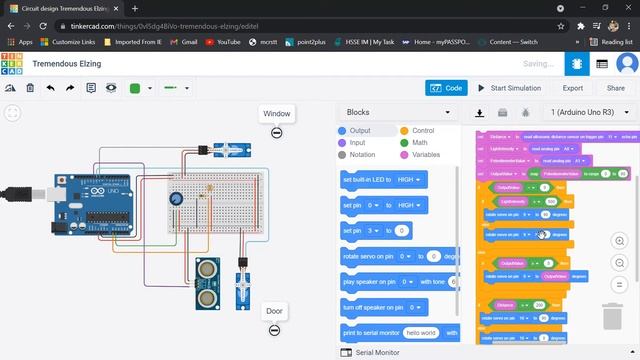Reload the page
Viewport: 640px width, 360px height.
coord(43,26)
